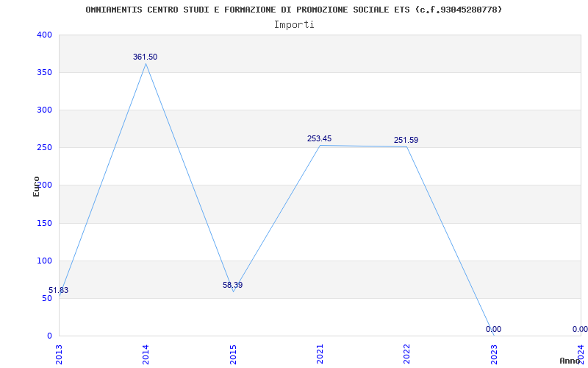Click the 361.50 data label
The height and width of the screenshot is (368, 588).
point(145,57)
